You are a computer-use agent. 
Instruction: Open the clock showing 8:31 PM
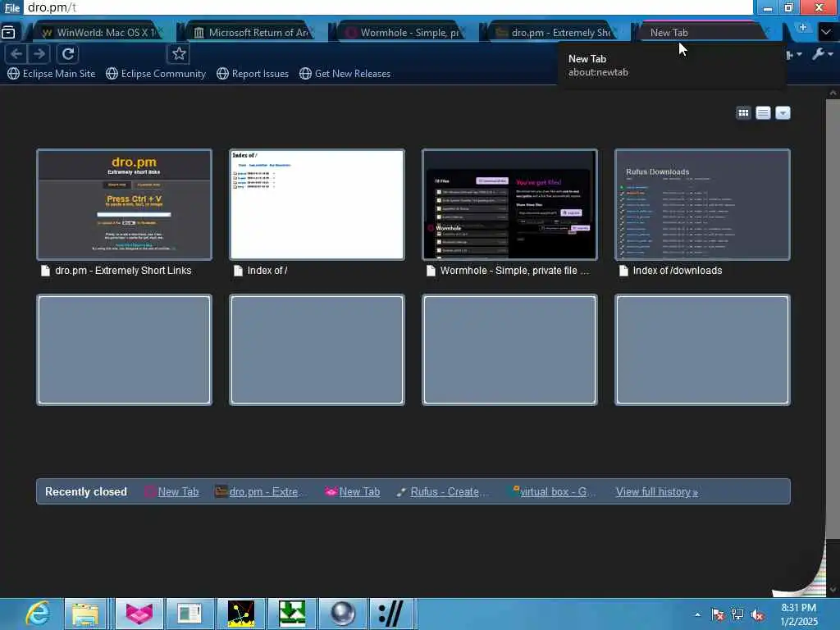799,614
